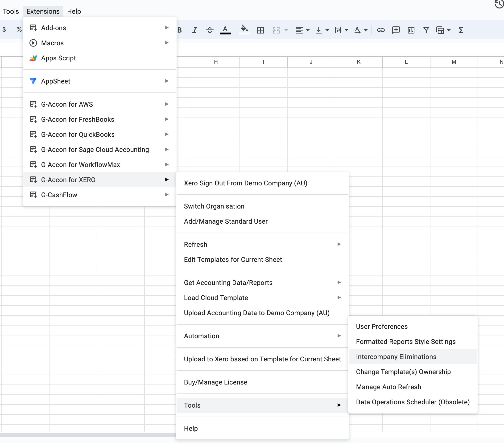
Task: Expand filter views dropdown arrow
Action: tap(449, 30)
